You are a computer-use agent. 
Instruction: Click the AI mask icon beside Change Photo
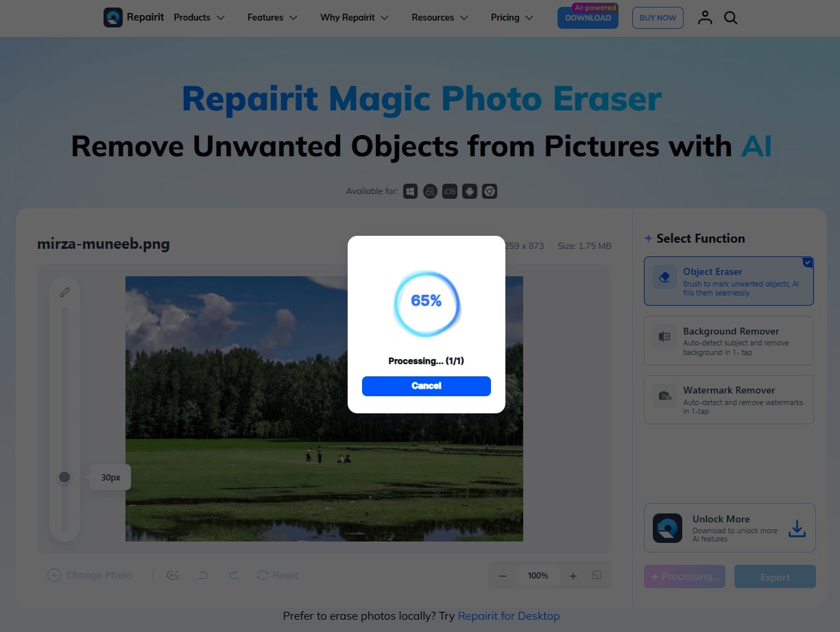coord(173,575)
